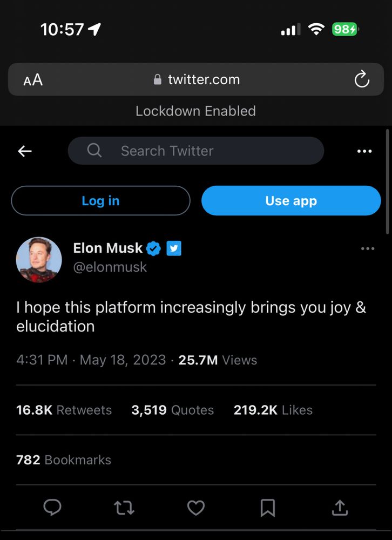
Task: View the 16.8K Retweets list
Action: click(64, 410)
